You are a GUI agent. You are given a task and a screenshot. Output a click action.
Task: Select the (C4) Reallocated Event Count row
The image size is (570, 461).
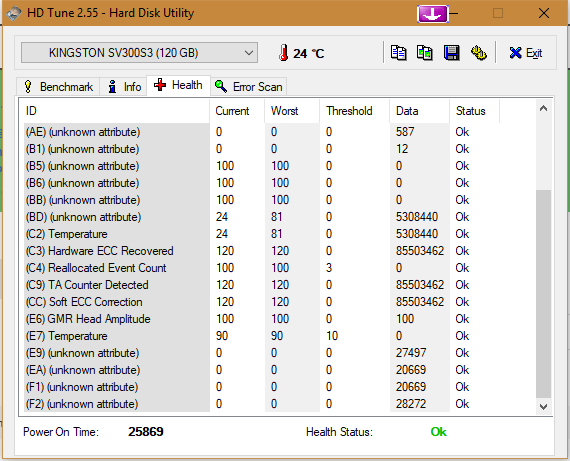pos(262,268)
